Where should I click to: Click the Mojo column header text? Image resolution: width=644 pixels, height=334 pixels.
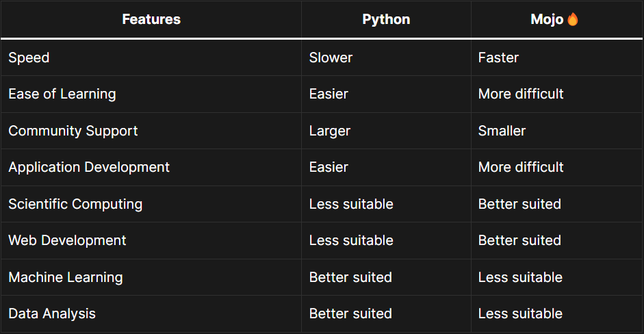pos(547,19)
